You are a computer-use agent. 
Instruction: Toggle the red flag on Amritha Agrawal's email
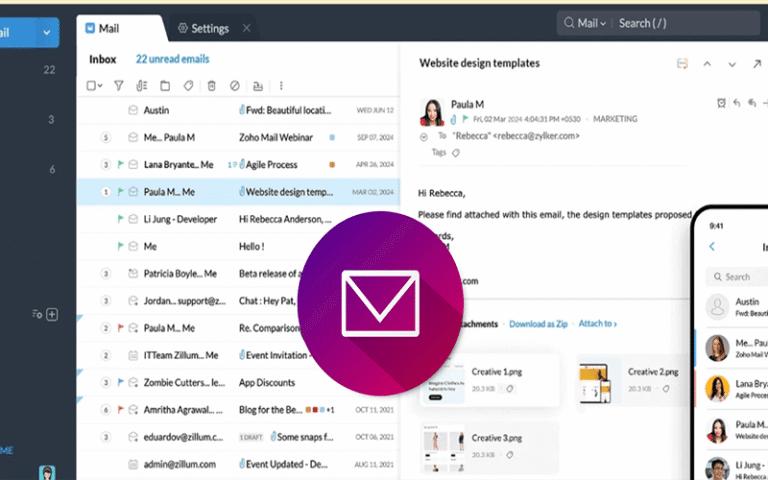click(119, 409)
